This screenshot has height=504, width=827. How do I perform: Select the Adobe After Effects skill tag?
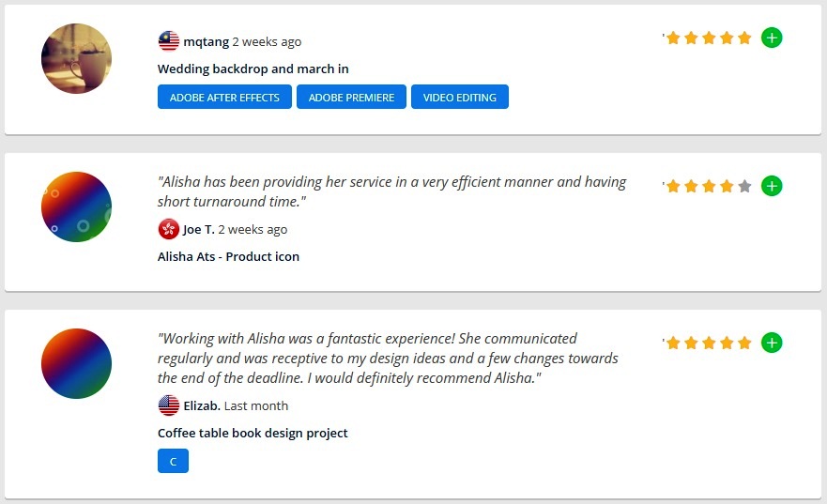pos(224,98)
